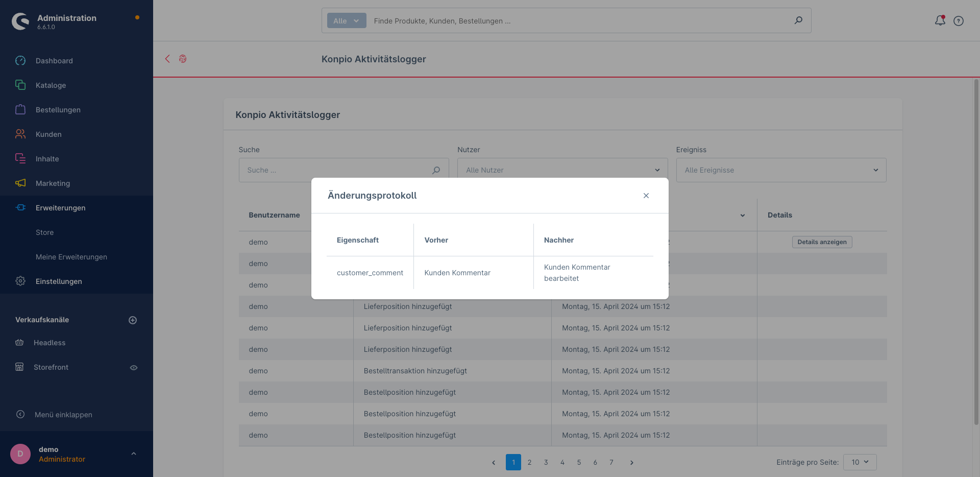
Task: Click Menü einklappen label
Action: (x=63, y=415)
